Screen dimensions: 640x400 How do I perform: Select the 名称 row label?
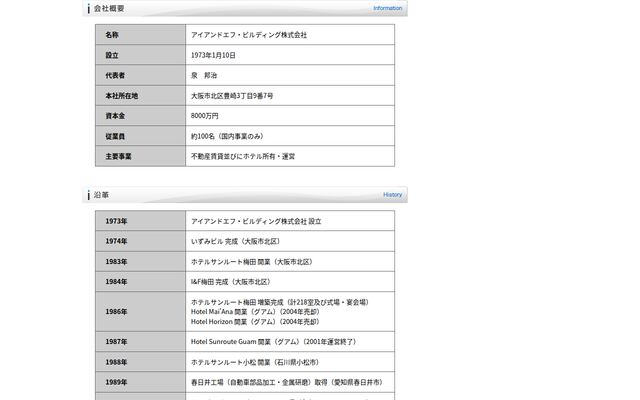pyautogui.click(x=112, y=35)
